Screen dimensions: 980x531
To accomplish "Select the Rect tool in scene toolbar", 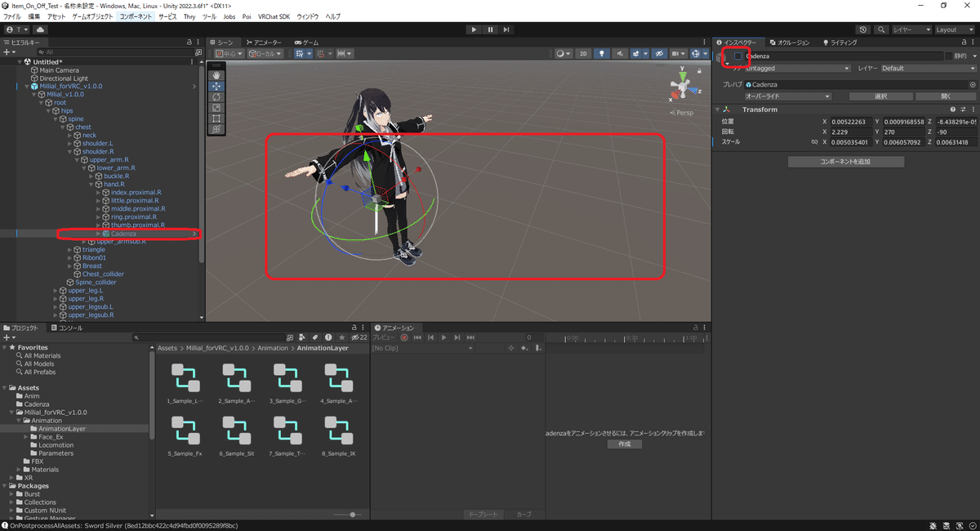I will point(216,118).
